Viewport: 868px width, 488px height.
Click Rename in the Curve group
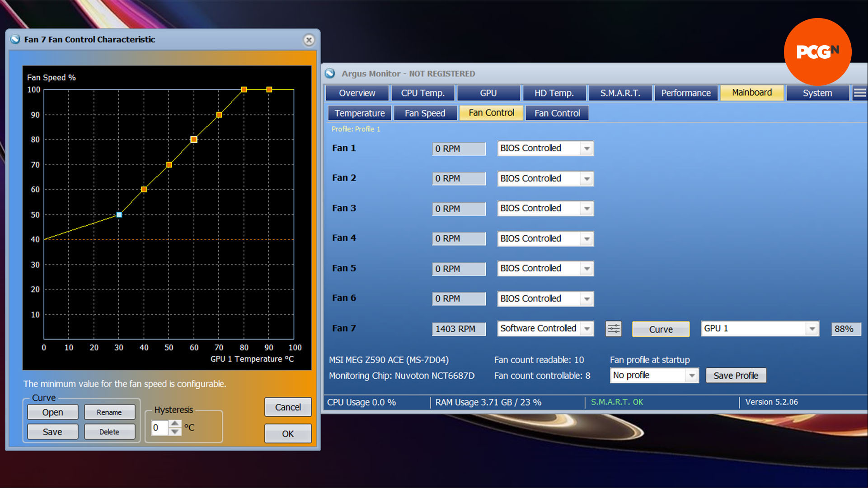click(109, 412)
